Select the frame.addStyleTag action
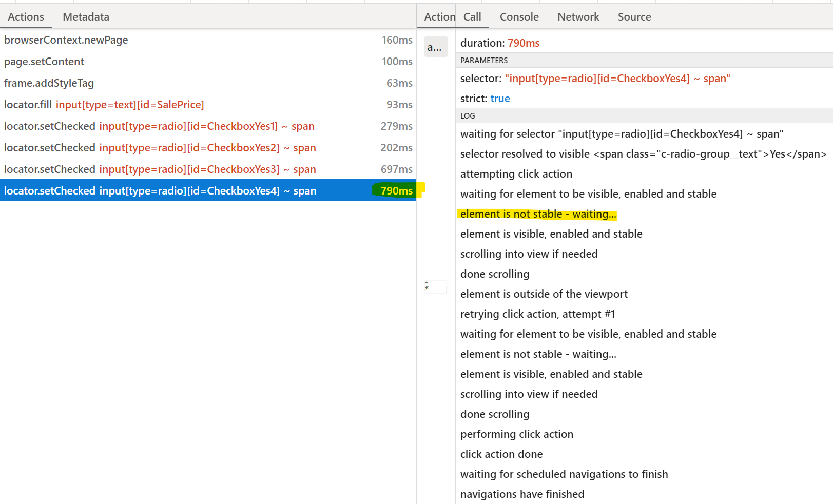The width and height of the screenshot is (833, 504). [49, 83]
